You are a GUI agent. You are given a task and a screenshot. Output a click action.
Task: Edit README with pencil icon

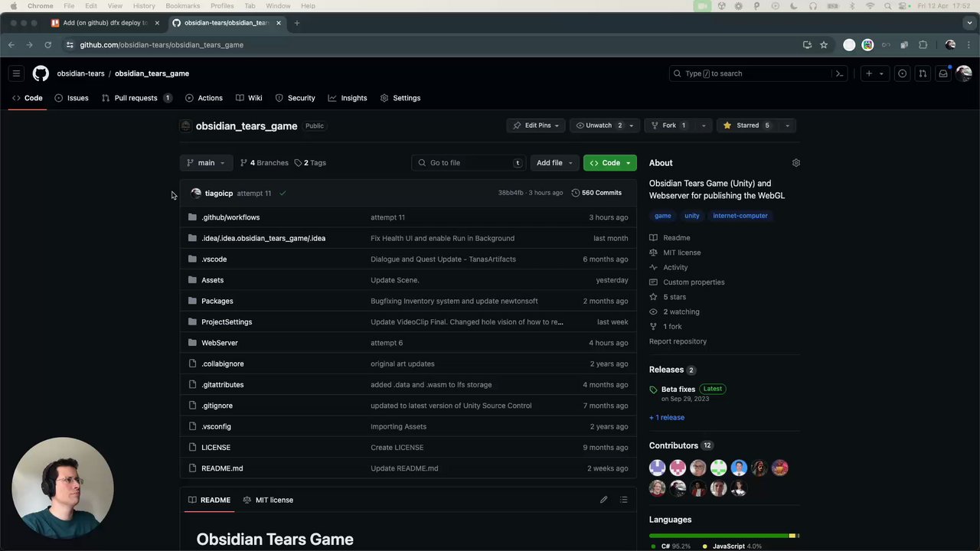[603, 500]
